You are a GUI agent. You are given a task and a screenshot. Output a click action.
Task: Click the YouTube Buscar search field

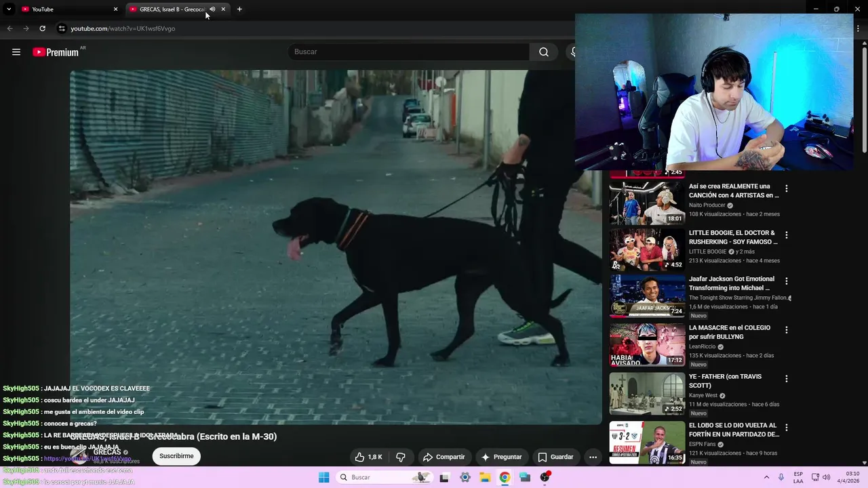click(410, 52)
